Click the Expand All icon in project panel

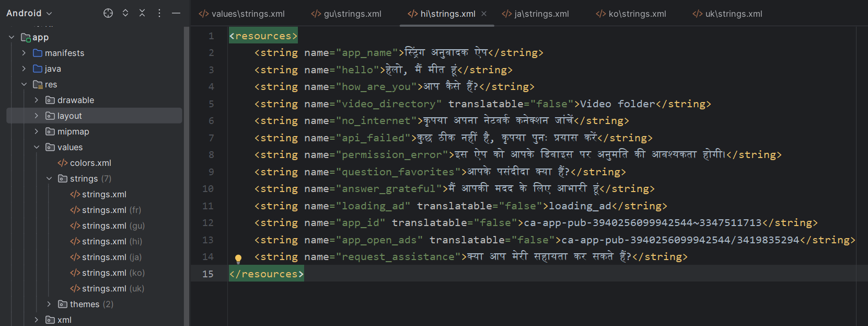[x=125, y=13]
